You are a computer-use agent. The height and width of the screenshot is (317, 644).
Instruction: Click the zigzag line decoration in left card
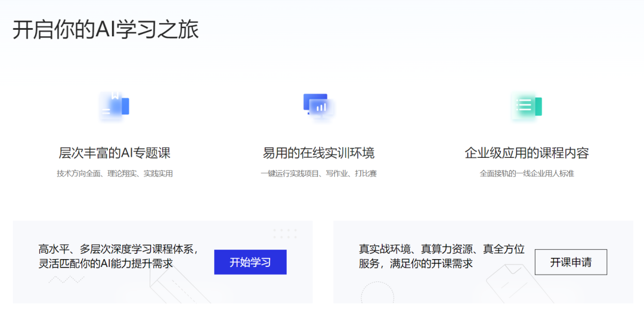coord(66,279)
